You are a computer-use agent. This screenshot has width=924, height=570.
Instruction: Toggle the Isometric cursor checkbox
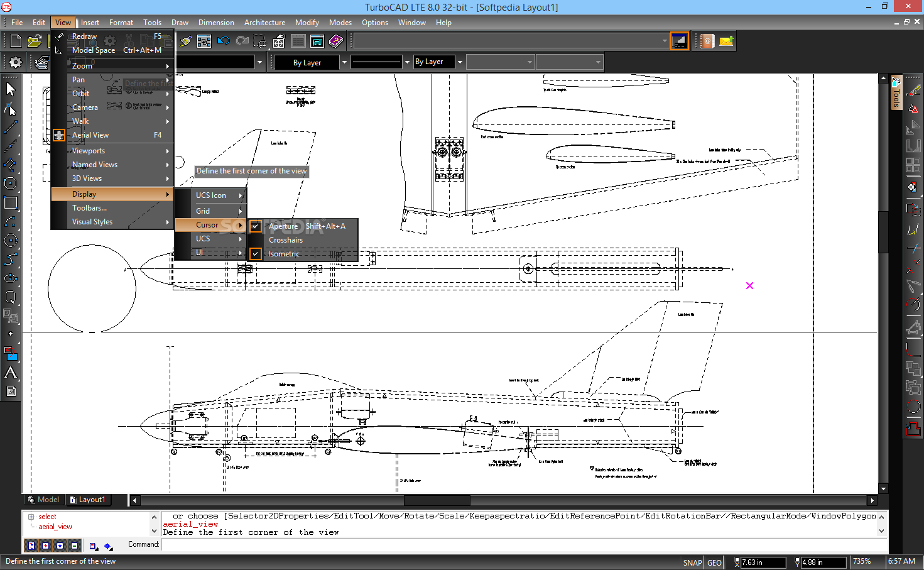pyautogui.click(x=256, y=254)
